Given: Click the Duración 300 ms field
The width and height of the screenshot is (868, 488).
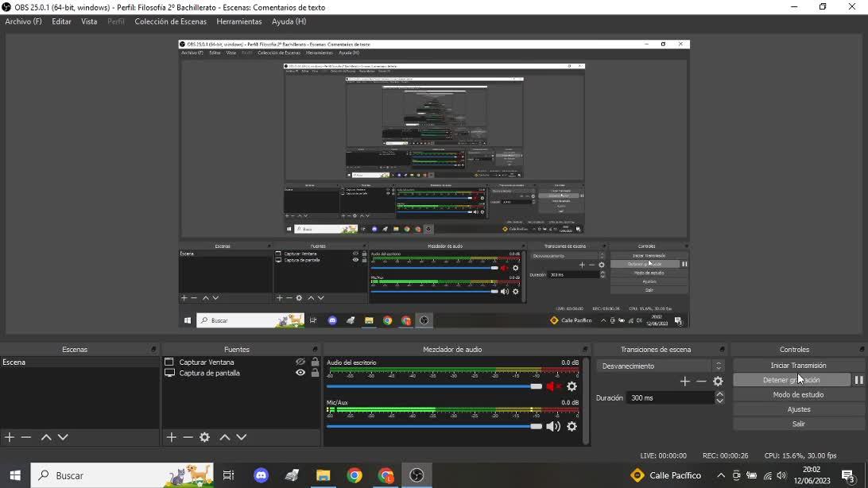Looking at the screenshot, I should click(x=670, y=398).
